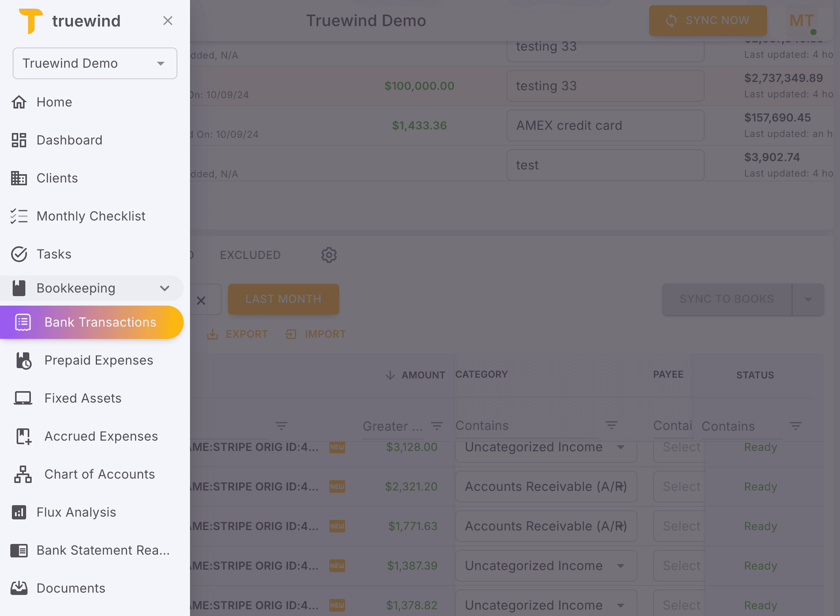Open Monthly Checklist via its icon
The image size is (840, 616).
click(x=19, y=216)
